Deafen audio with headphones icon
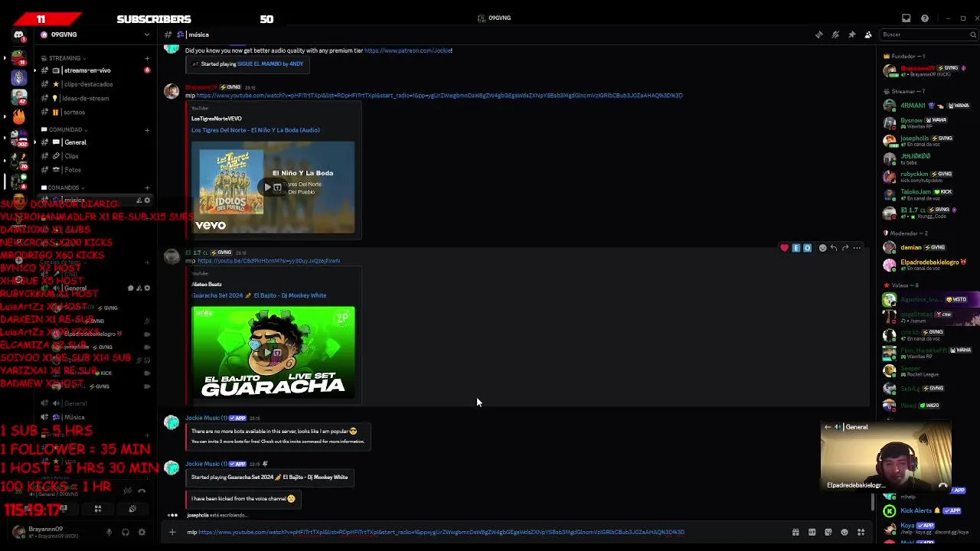980x551 pixels. coord(125,532)
